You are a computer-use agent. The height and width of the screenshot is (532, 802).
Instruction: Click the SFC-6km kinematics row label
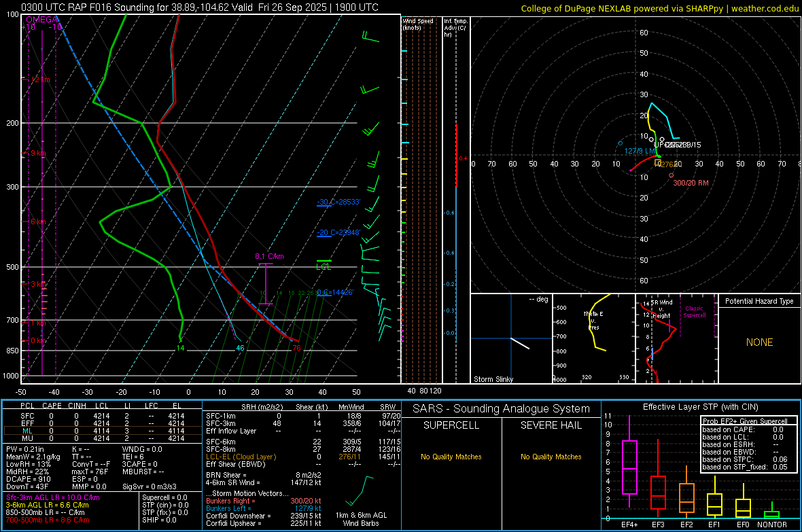(x=221, y=442)
